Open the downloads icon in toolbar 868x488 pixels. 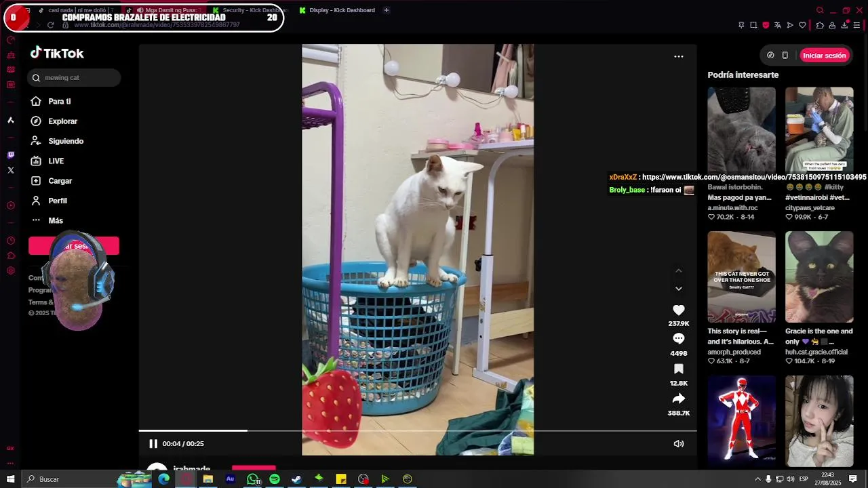click(844, 25)
